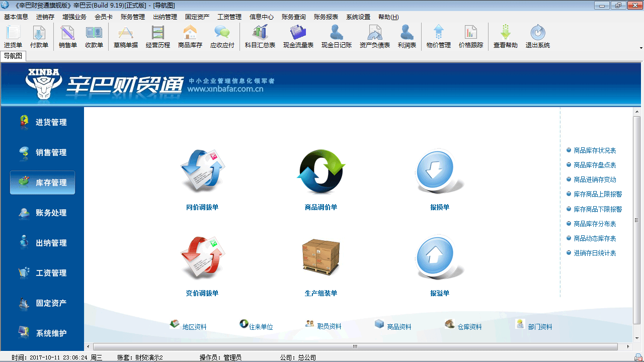
Task: Open 往来单位 at the bottom
Action: (x=256, y=325)
